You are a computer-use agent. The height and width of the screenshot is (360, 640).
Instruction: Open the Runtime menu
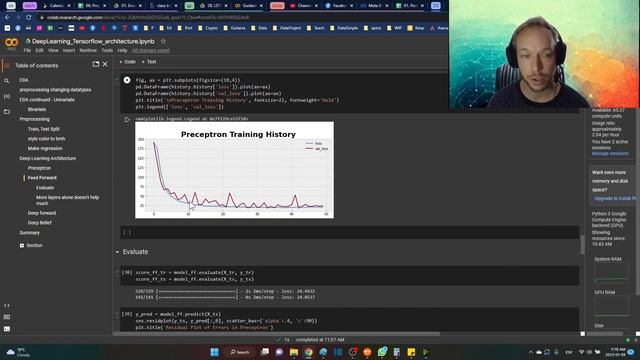tap(88, 51)
